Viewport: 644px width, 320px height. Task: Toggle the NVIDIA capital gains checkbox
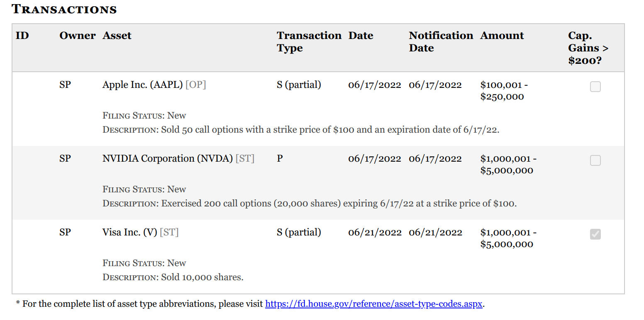[x=595, y=160]
